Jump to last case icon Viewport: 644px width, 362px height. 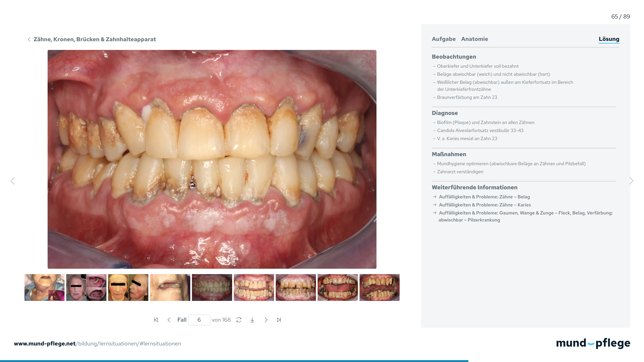click(279, 320)
